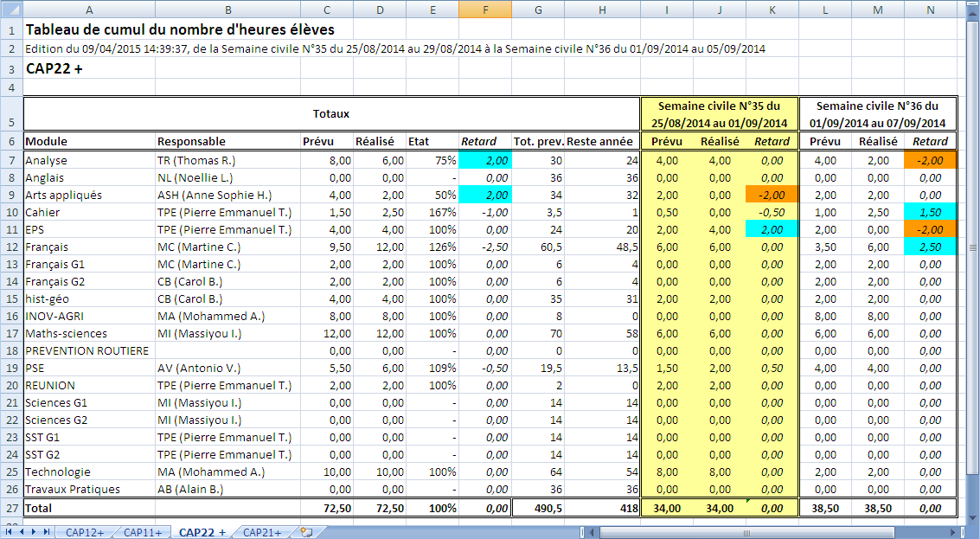Viewport: 980px width, 539px height.
Task: Click the "AB (Alain B.)" cell
Action: 228,490
